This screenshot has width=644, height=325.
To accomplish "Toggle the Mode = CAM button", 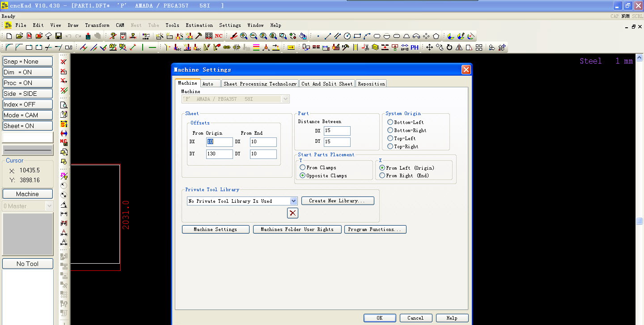I will (28, 115).
